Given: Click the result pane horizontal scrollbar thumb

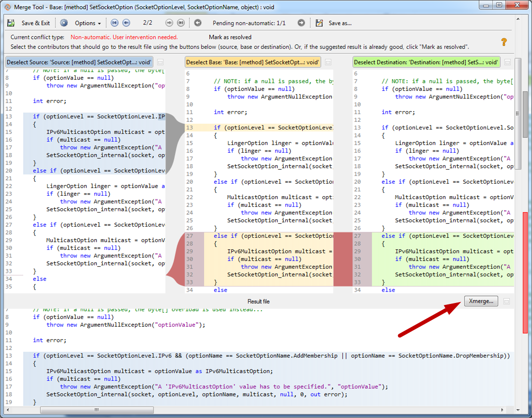Looking at the screenshot, I should [x=97, y=410].
